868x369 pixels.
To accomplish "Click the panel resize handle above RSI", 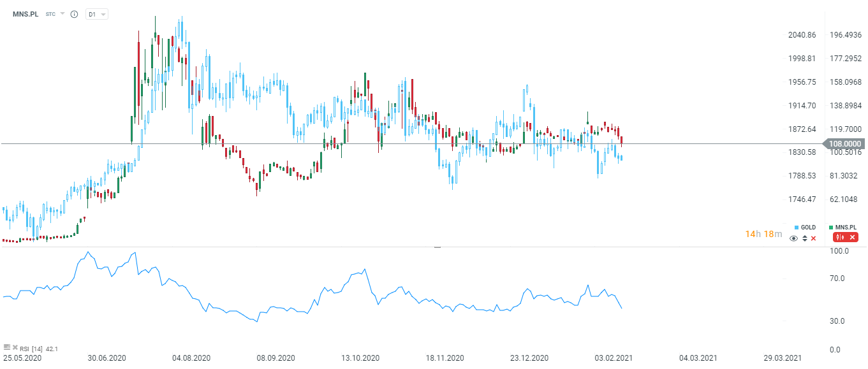I will [437, 247].
